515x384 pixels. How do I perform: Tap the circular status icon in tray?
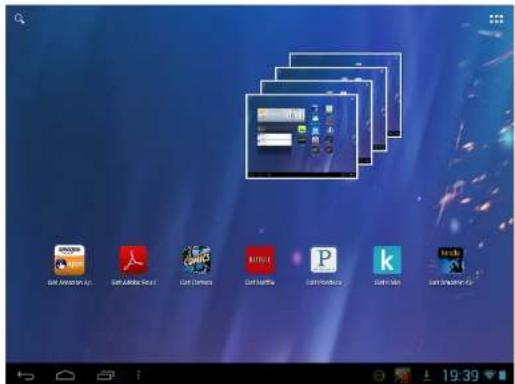[379, 376]
